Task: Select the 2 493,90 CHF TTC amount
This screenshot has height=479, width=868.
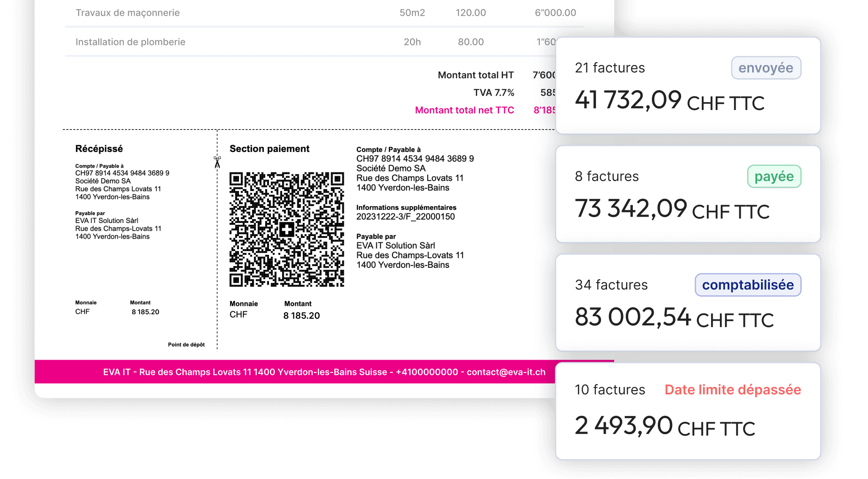Action: coord(665,426)
